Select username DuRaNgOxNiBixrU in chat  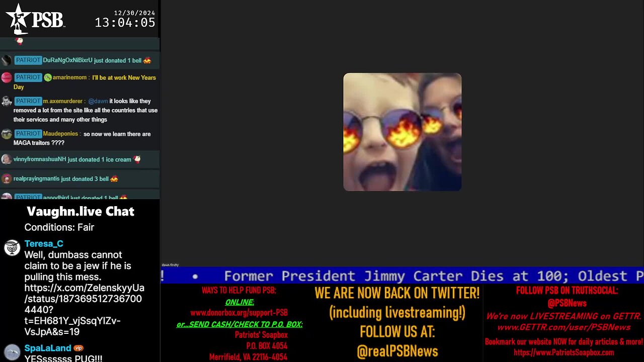click(67, 60)
